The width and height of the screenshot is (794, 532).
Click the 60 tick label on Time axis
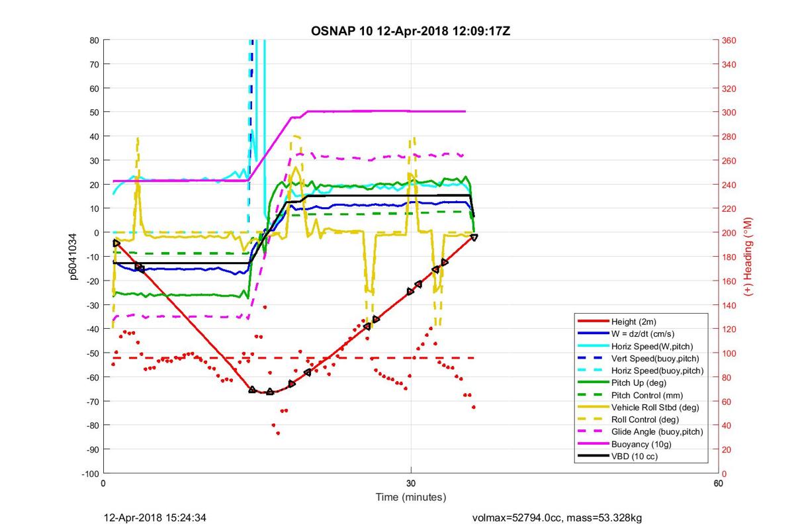719,484
